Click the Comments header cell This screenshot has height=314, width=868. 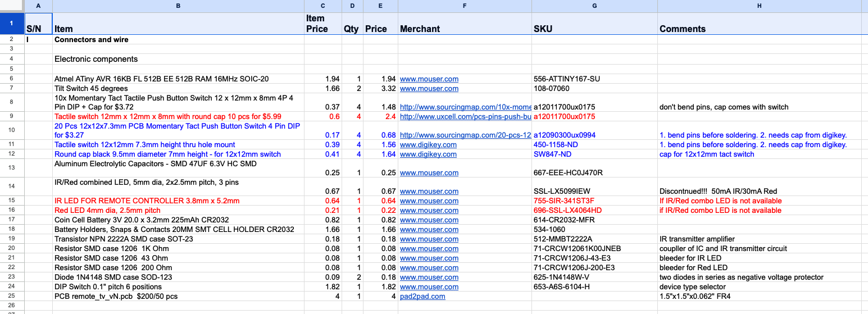click(759, 24)
